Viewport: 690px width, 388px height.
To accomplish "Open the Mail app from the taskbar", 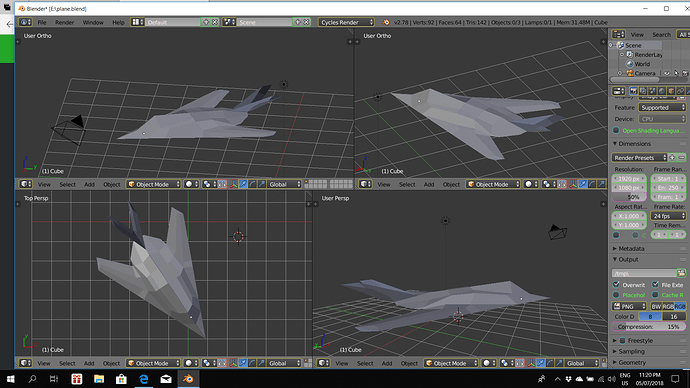I will point(166,379).
